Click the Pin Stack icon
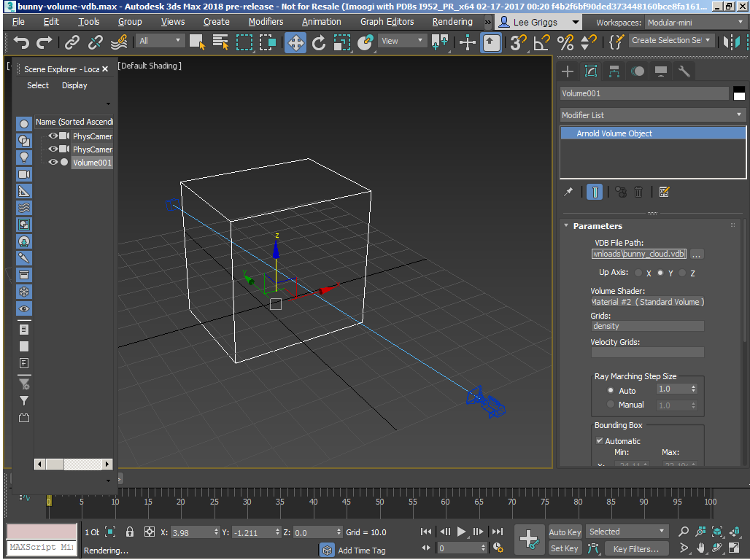The width and height of the screenshot is (750, 560). (x=568, y=192)
